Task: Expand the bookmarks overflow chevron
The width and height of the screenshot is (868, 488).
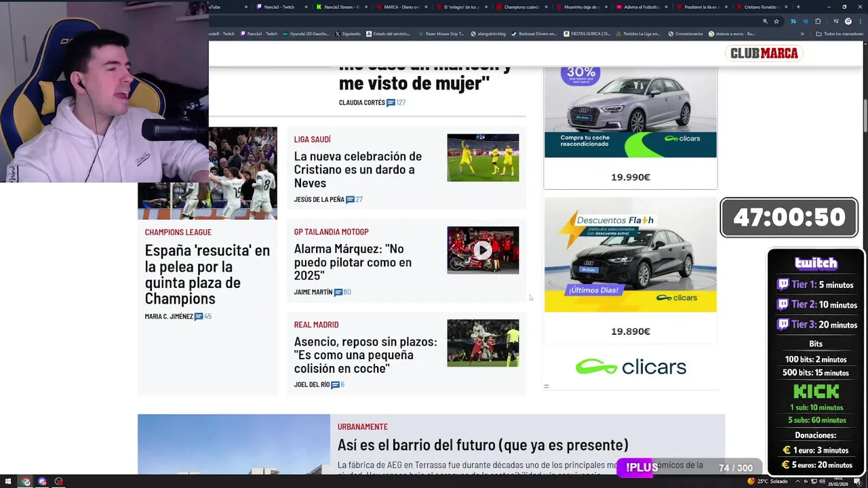Action: [802, 33]
